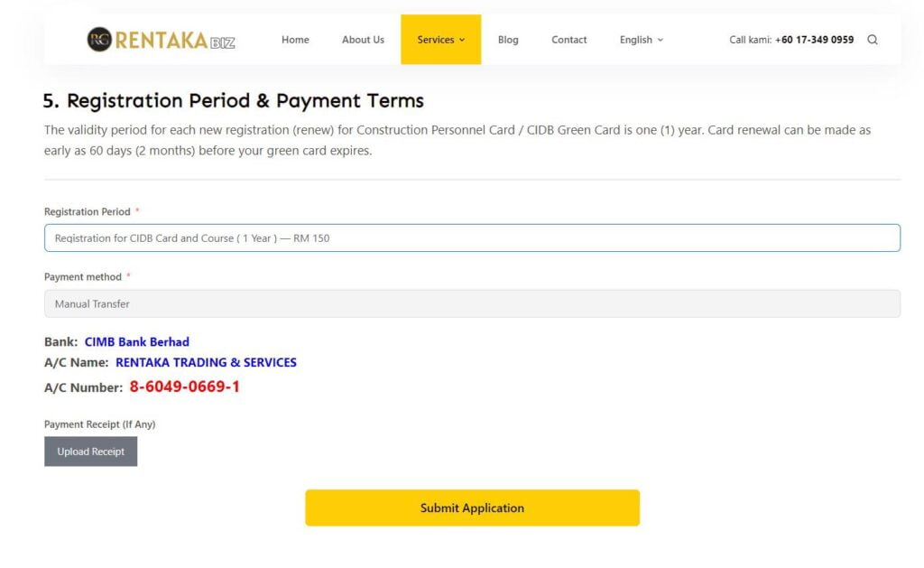Viewport: 924px width, 568px height.
Task: Click the Manual Transfer payment method field
Action: pos(472,303)
